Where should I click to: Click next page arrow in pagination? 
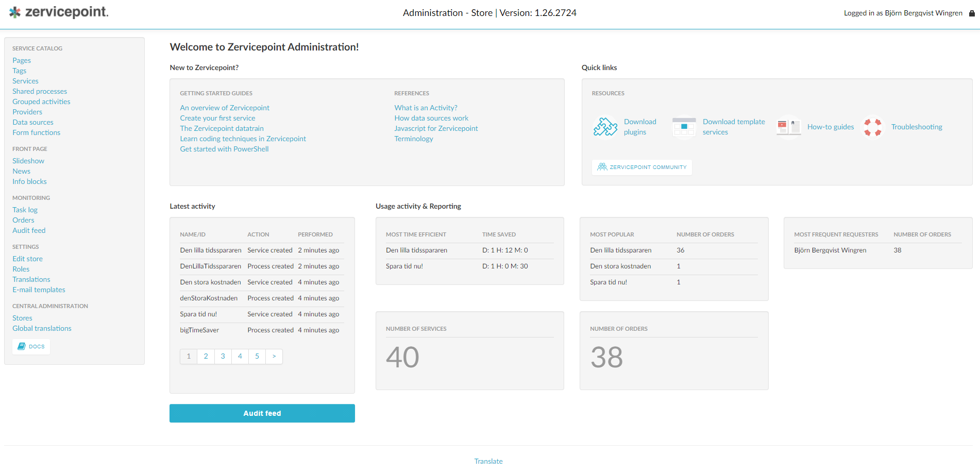(274, 356)
